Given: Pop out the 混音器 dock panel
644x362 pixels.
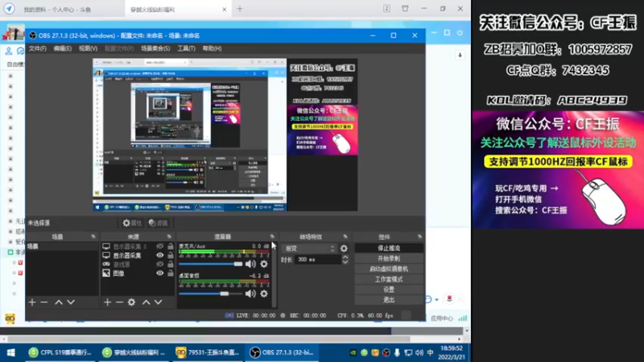Looking at the screenshot, I should point(272,237).
